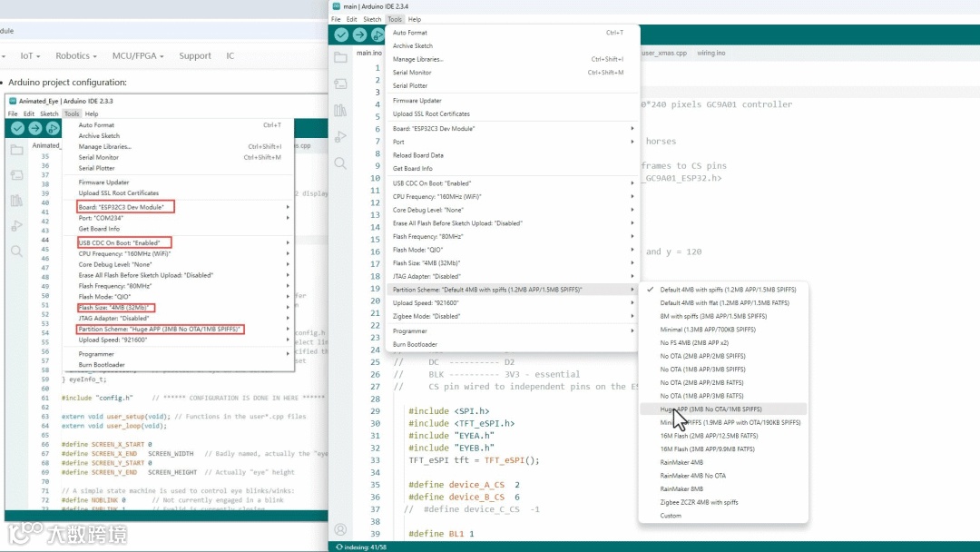Open IoT dropdown in web page navigation
Screen dimensions: 980x552
point(30,55)
